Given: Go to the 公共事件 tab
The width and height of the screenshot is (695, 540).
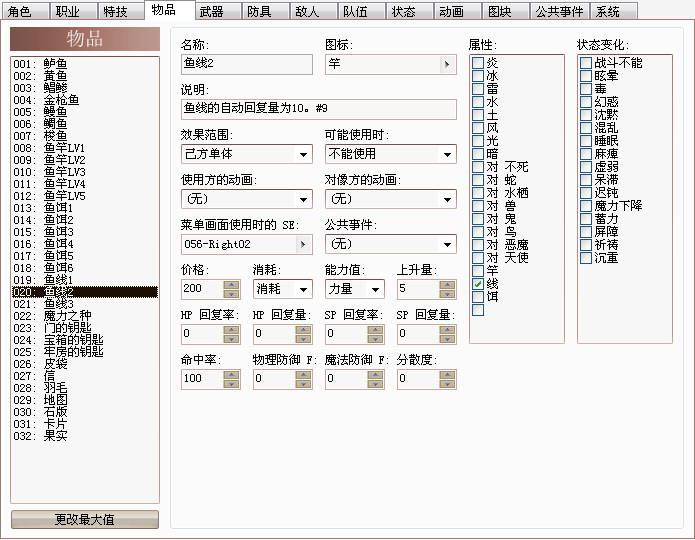Looking at the screenshot, I should coord(560,11).
